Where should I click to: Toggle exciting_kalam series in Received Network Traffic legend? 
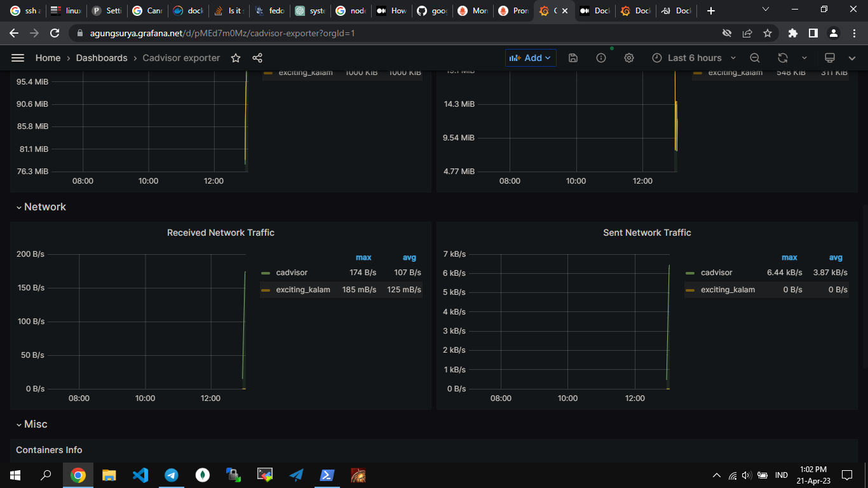click(x=302, y=290)
